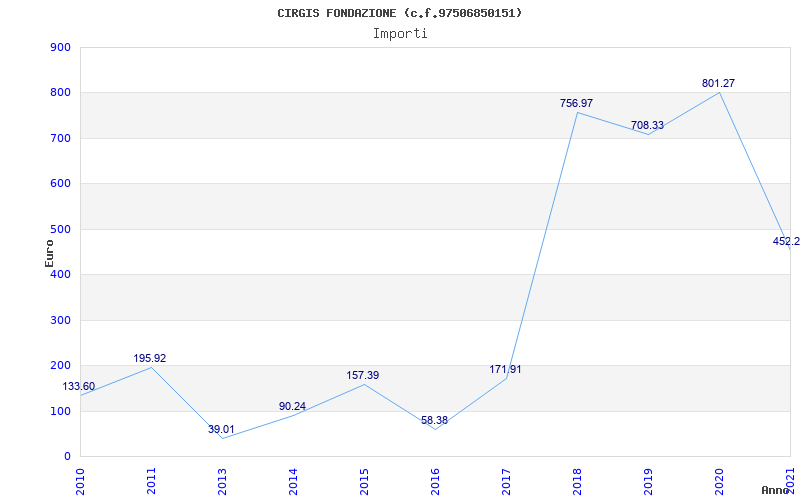Select the 195.92 data label
This screenshot has height=500, width=800.
[150, 359]
